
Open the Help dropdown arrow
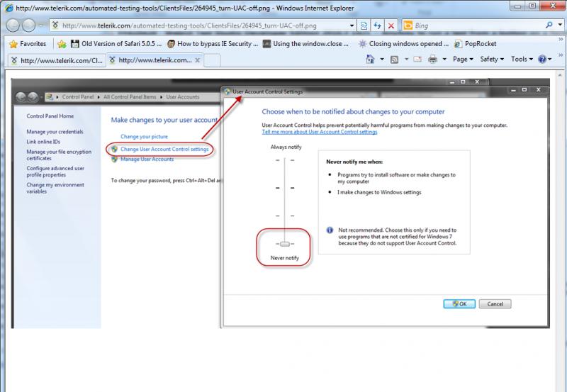tap(550, 59)
